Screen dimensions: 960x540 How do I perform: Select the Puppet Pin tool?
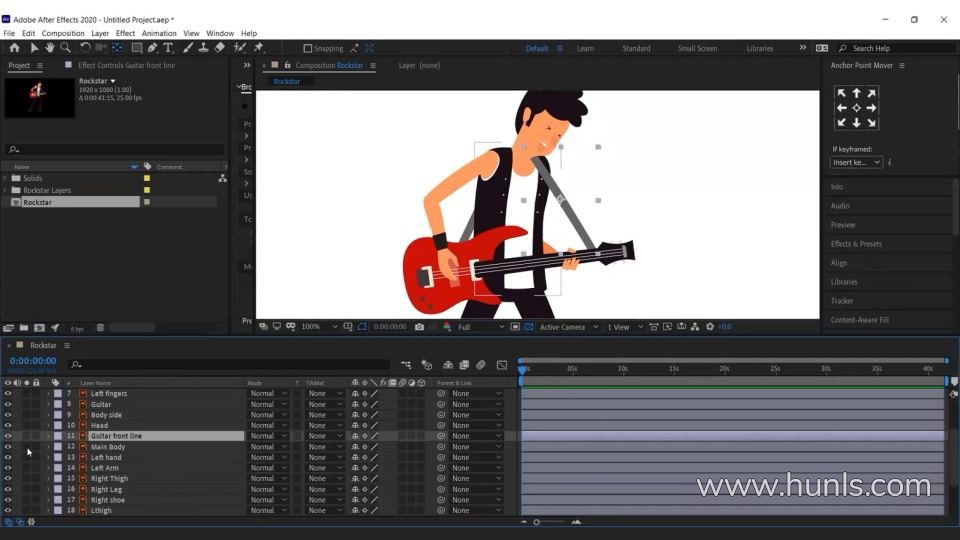(x=258, y=47)
